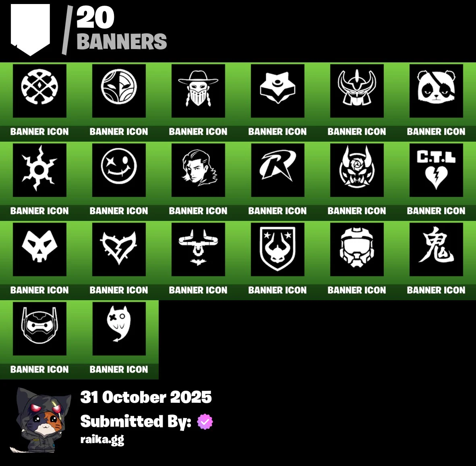This screenshot has width=476, height=466.
Task: Select the C.T.L broken heart banner
Action: pos(436,170)
